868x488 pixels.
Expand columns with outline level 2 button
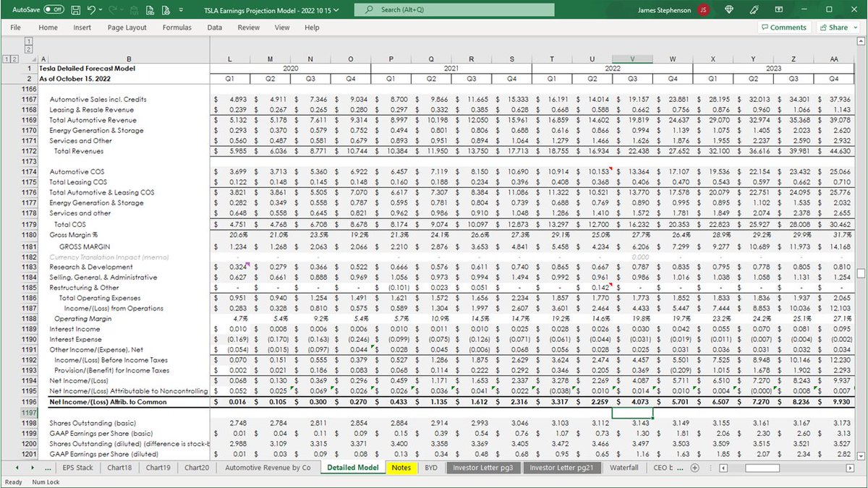29,49
